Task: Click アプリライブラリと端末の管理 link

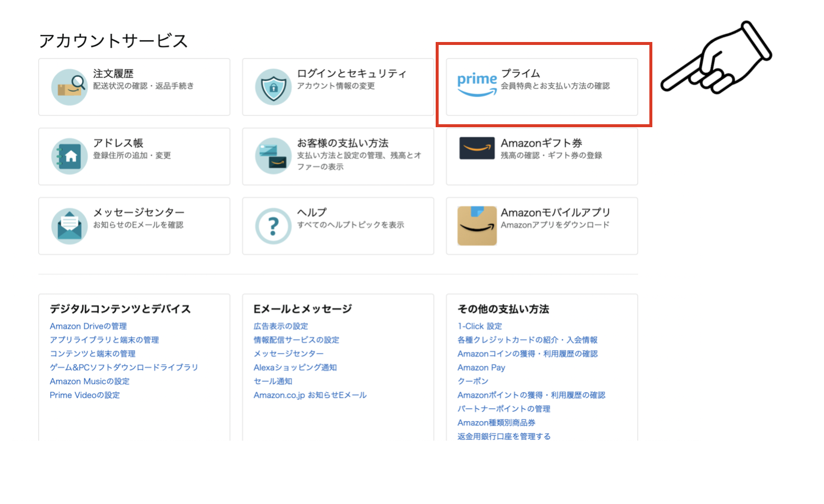Action: pos(104,340)
